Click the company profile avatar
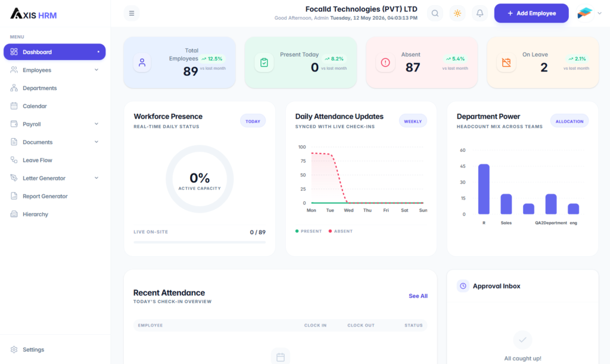This screenshot has width=610, height=364. pyautogui.click(x=584, y=13)
